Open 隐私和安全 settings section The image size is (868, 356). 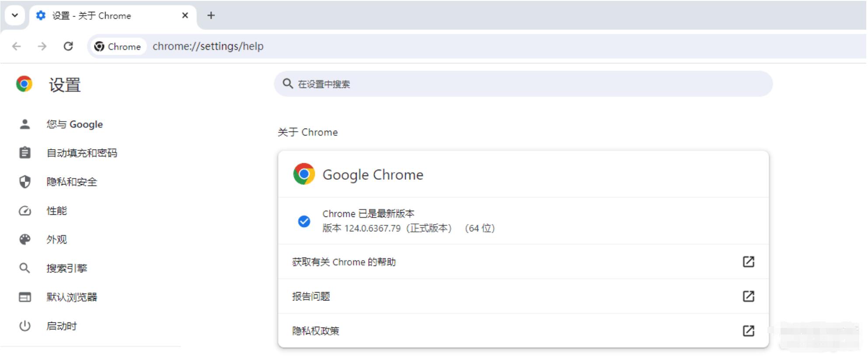pyautogui.click(x=72, y=182)
